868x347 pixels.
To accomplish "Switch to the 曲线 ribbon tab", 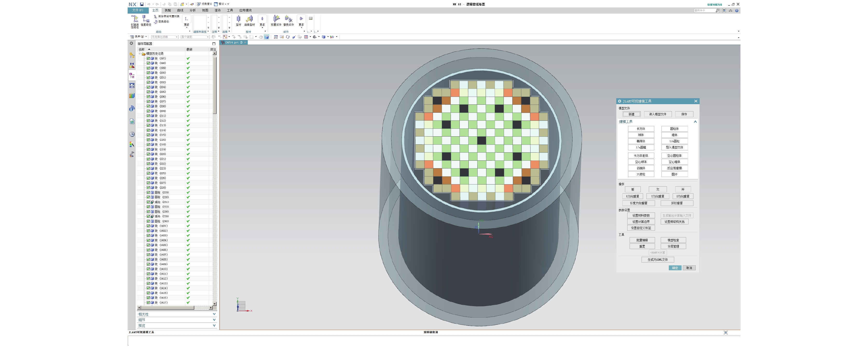I will tap(180, 10).
